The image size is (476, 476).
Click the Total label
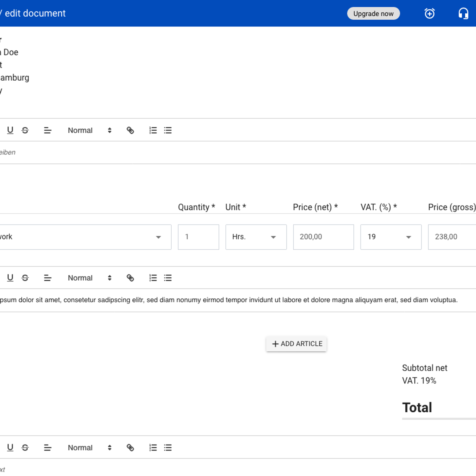tap(417, 408)
